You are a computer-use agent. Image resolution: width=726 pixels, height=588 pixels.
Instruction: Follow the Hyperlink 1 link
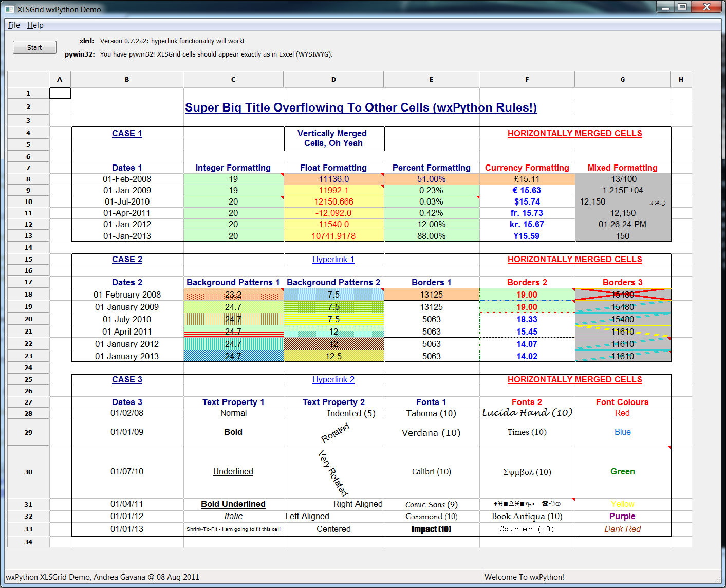pyautogui.click(x=333, y=260)
